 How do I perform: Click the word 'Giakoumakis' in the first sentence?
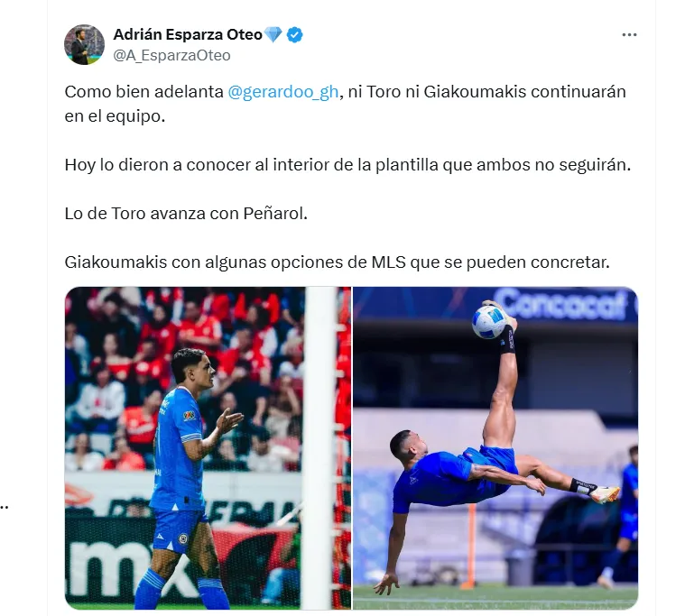pyautogui.click(x=475, y=92)
